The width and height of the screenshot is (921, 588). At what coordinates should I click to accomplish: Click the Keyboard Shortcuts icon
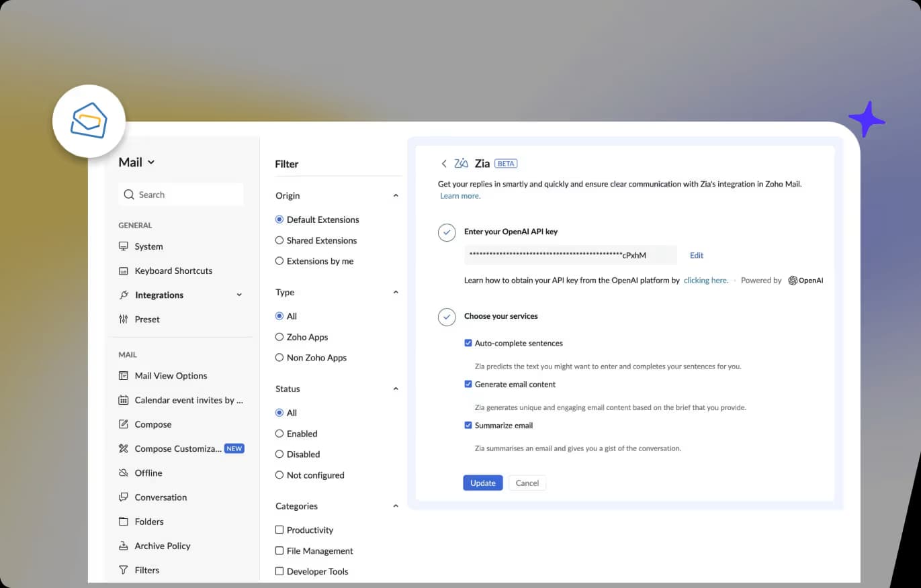[124, 271]
